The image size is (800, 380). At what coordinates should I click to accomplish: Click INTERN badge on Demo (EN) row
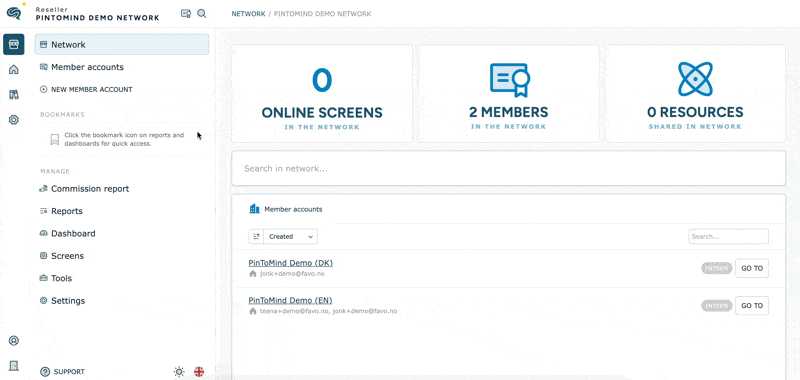717,306
